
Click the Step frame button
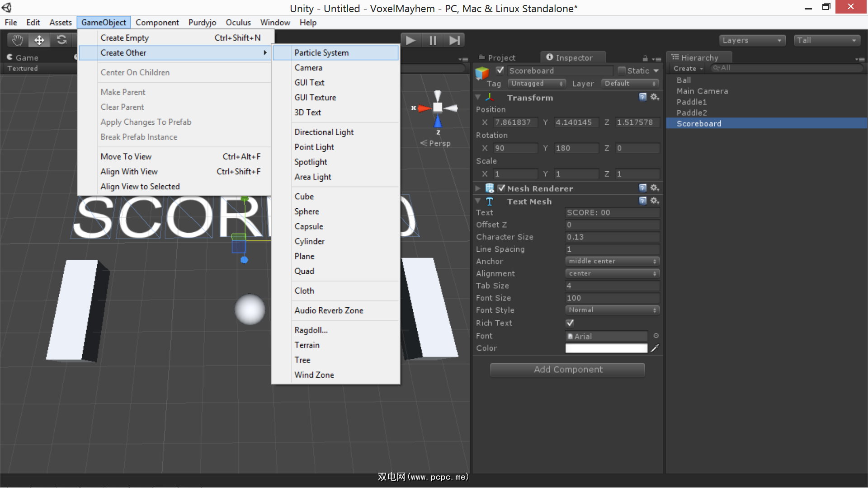coord(454,40)
